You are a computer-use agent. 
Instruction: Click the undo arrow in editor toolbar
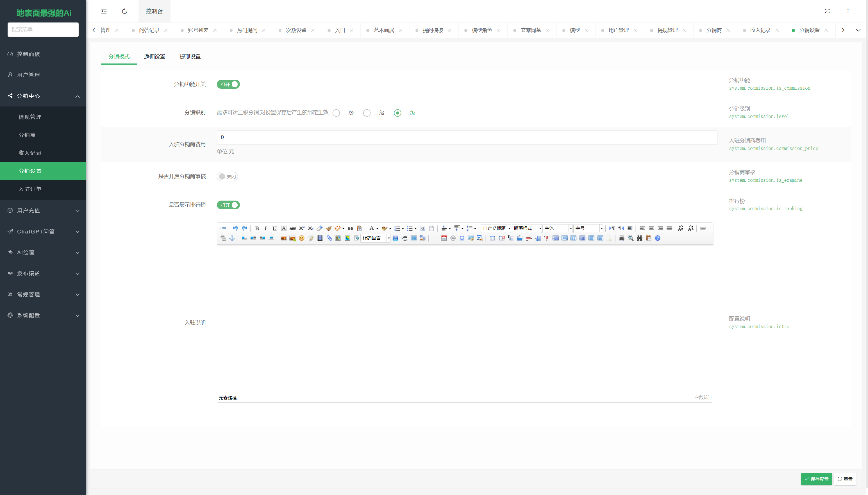[x=235, y=228]
